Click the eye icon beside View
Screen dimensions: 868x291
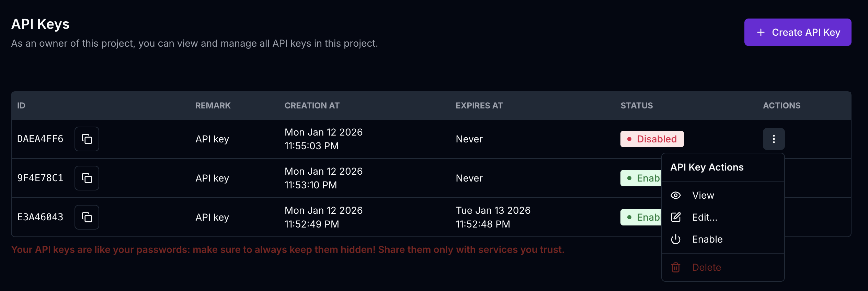coord(676,195)
